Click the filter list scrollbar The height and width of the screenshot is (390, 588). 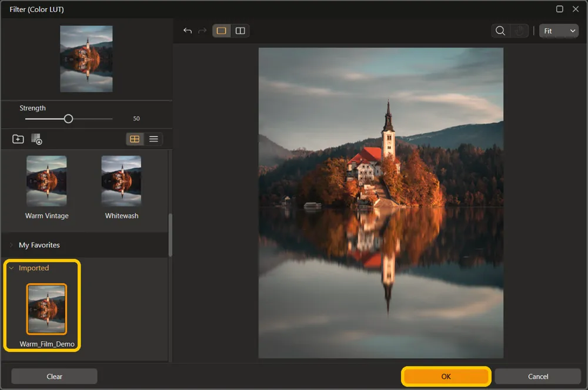tap(171, 235)
